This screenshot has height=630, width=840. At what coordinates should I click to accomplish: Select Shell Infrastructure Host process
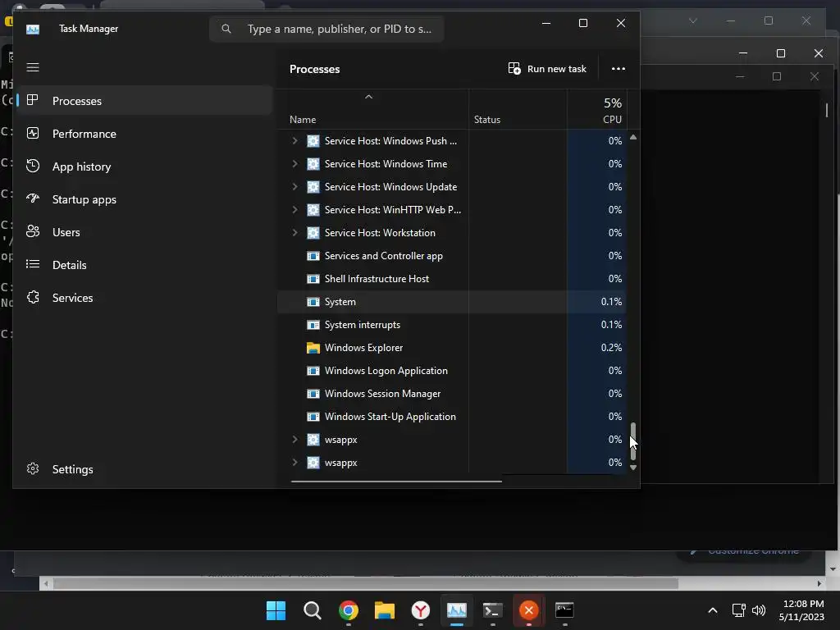coord(452,279)
